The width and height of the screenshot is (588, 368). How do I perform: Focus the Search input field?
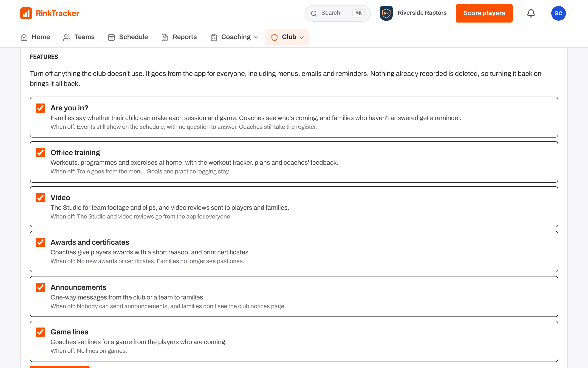337,13
